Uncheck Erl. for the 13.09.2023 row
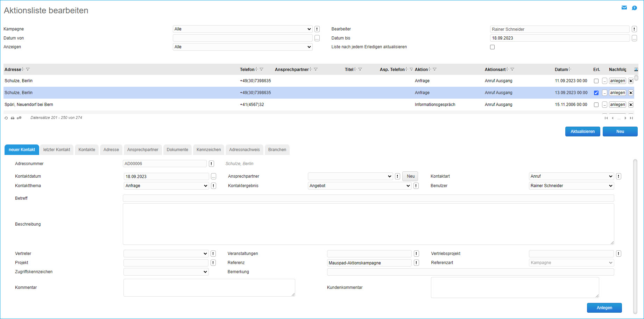644x319 pixels. tap(596, 93)
